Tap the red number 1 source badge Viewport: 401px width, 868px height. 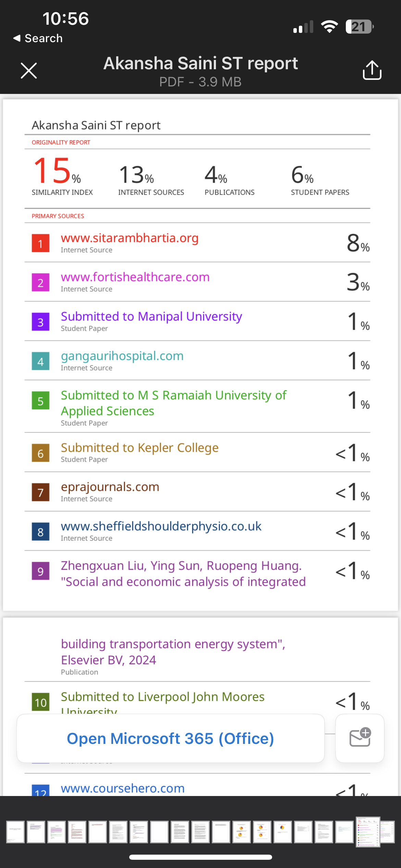click(x=40, y=243)
